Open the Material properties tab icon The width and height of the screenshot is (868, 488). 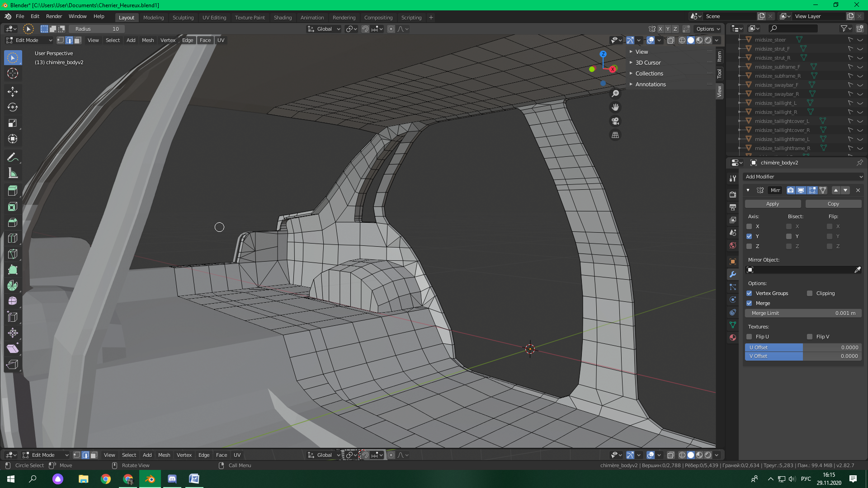(x=733, y=338)
